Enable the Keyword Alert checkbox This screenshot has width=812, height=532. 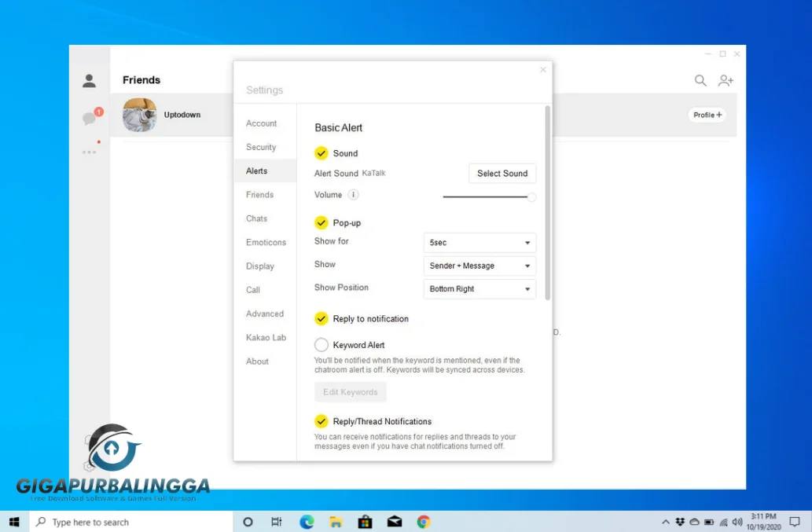coord(321,344)
